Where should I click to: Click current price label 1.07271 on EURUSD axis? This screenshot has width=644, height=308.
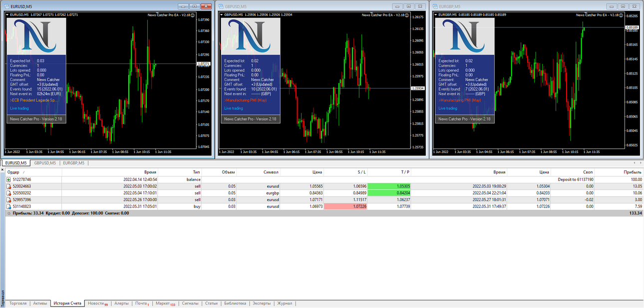click(x=204, y=64)
